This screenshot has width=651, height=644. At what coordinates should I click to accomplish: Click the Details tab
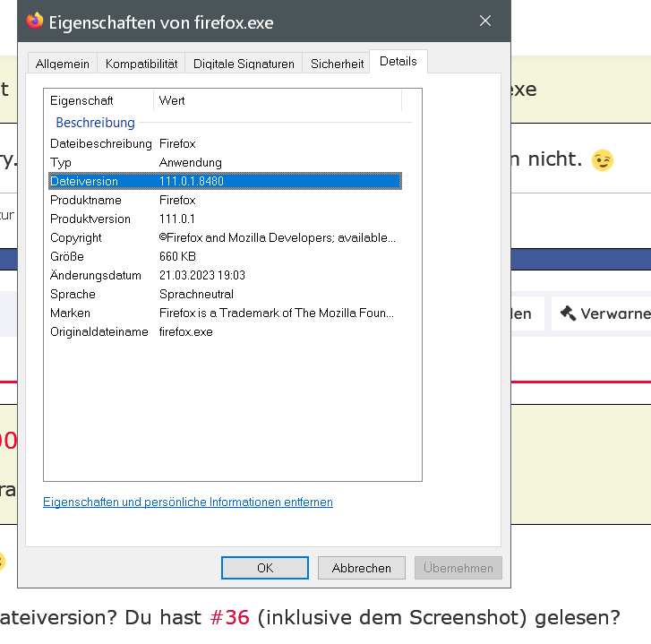tap(398, 62)
